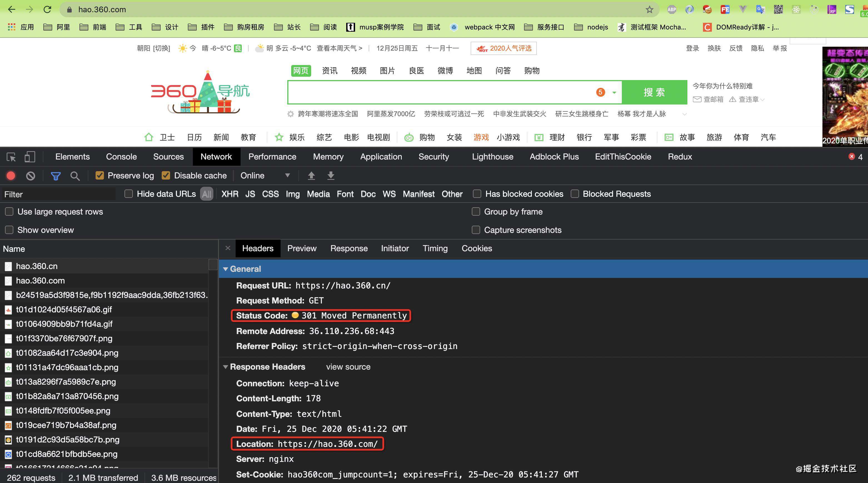This screenshot has height=483, width=868.
Task: Expand the 查违章 dropdown chevron
Action: click(762, 99)
